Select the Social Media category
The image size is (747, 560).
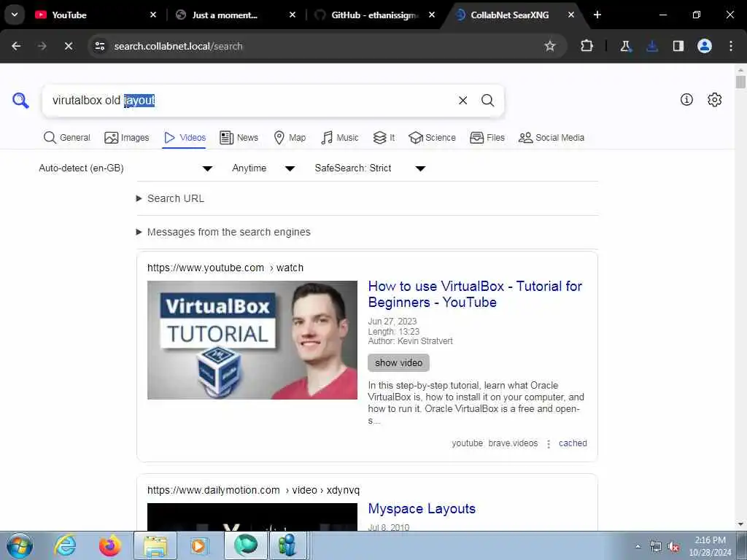coord(551,138)
